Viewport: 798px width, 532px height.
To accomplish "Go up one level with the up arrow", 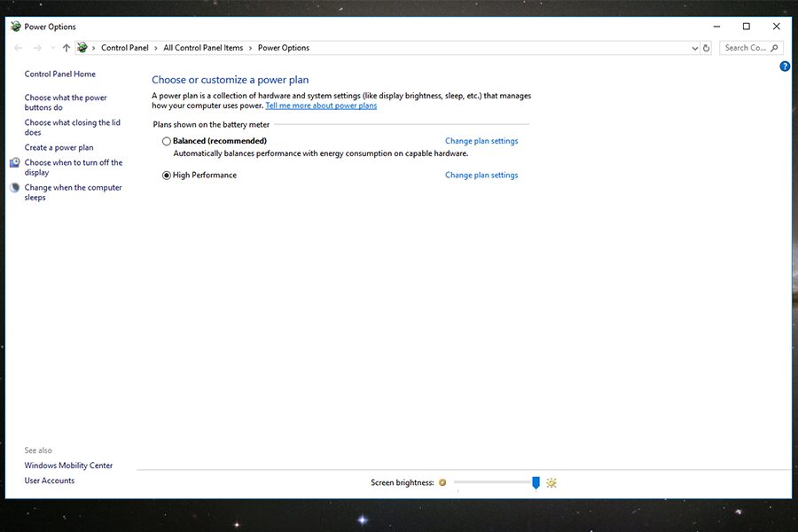I will 66,48.
